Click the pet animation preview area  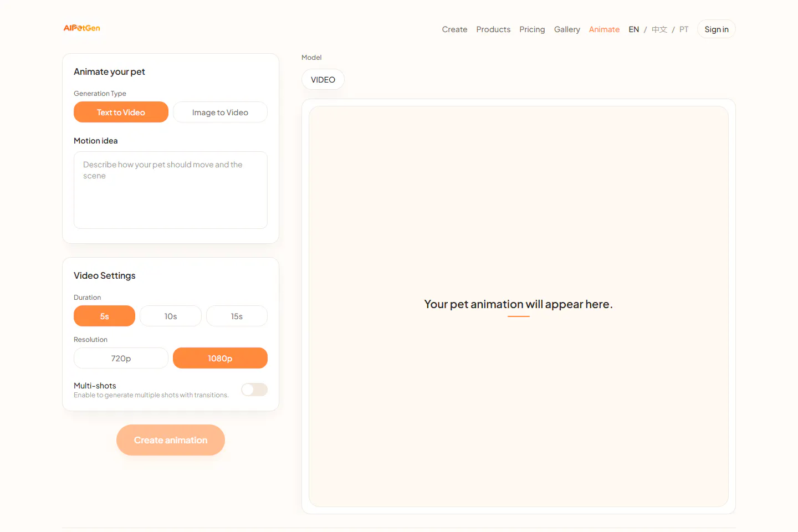pyautogui.click(x=519, y=306)
